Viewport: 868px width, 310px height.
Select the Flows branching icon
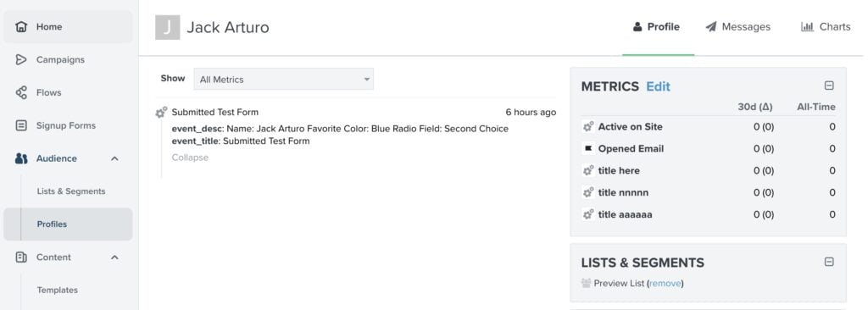pyautogui.click(x=21, y=92)
